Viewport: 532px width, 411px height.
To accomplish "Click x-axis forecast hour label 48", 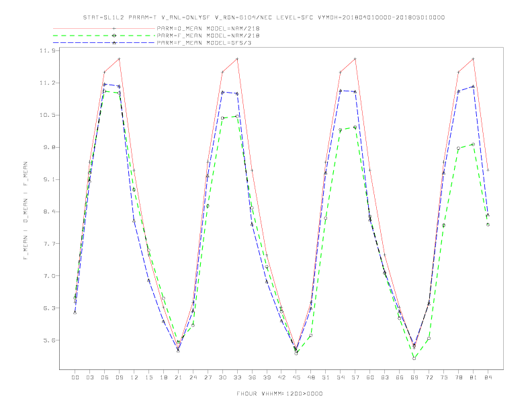I will pos(311,377).
